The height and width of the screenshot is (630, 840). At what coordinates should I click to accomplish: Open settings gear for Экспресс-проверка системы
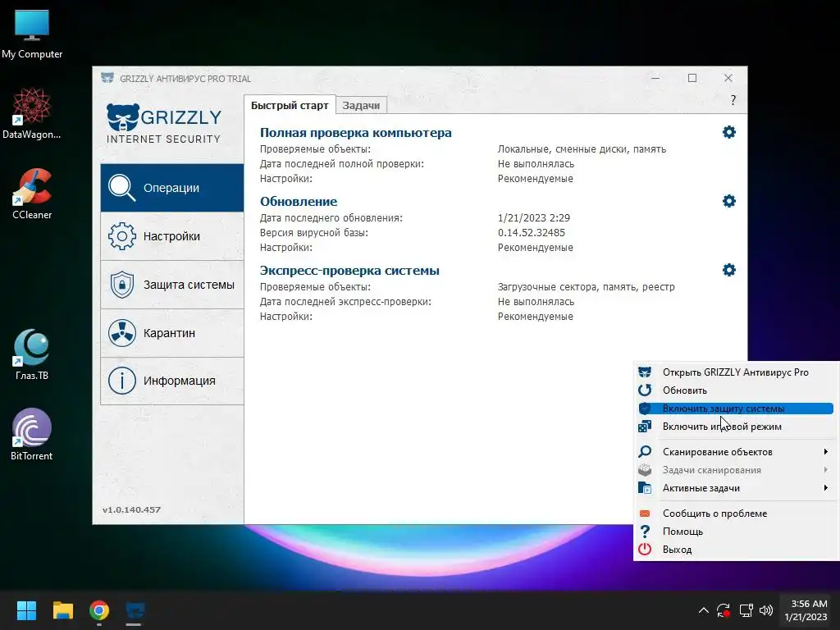point(728,269)
